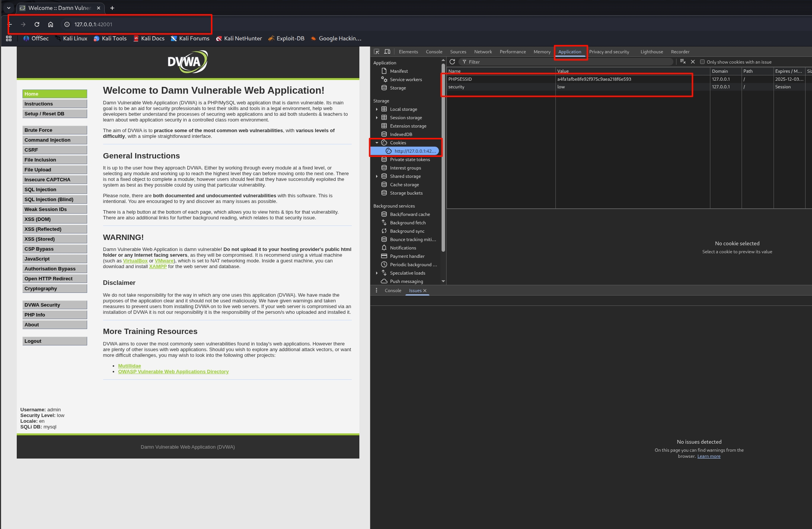Viewport: 812px width, 529px height.
Task: Open the Console drawer tab
Action: pos(393,291)
